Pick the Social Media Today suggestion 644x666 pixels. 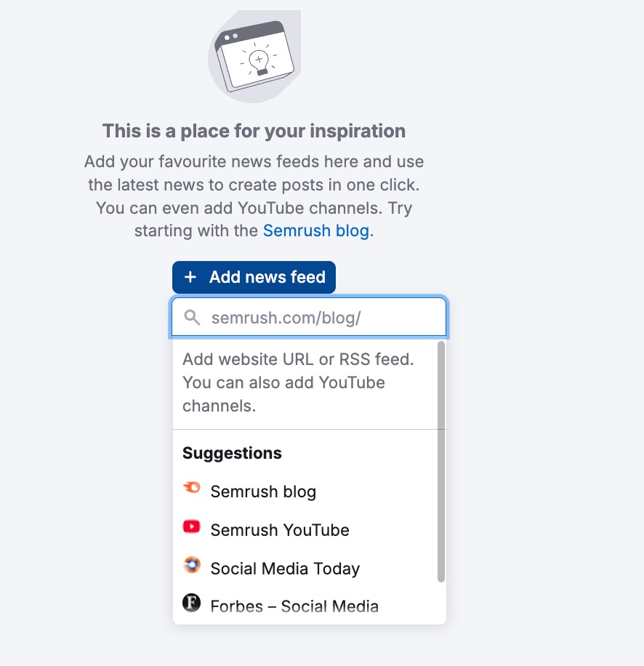click(x=285, y=569)
